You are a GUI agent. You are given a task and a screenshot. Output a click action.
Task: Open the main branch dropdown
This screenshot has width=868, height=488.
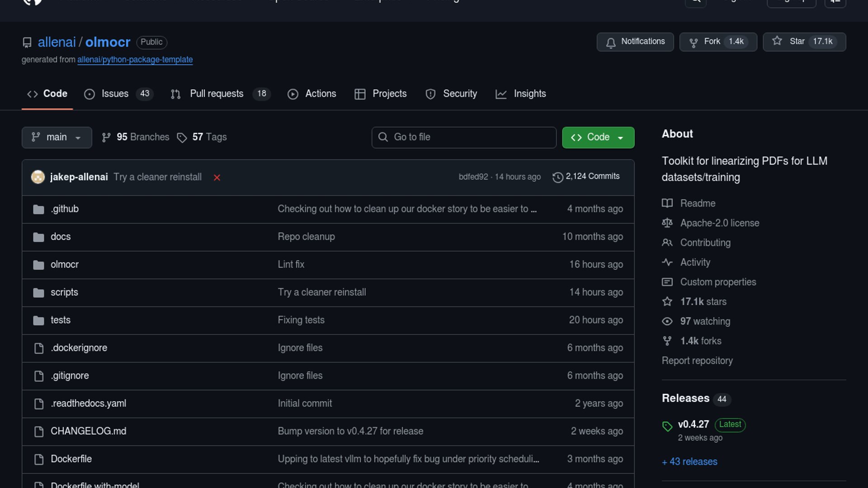tap(57, 137)
